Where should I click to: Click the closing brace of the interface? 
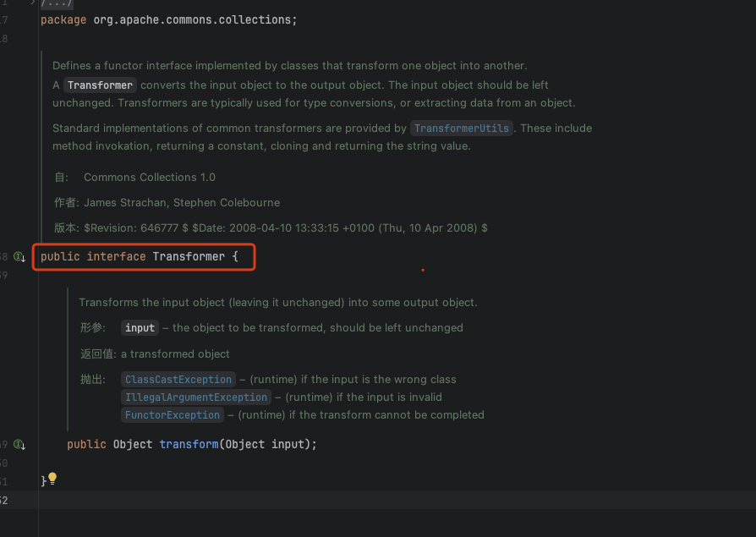point(43,481)
